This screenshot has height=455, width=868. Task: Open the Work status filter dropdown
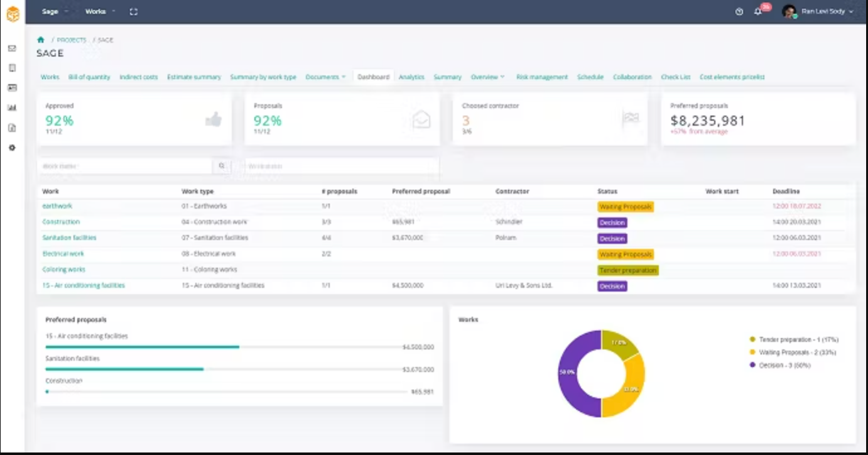[x=341, y=166]
